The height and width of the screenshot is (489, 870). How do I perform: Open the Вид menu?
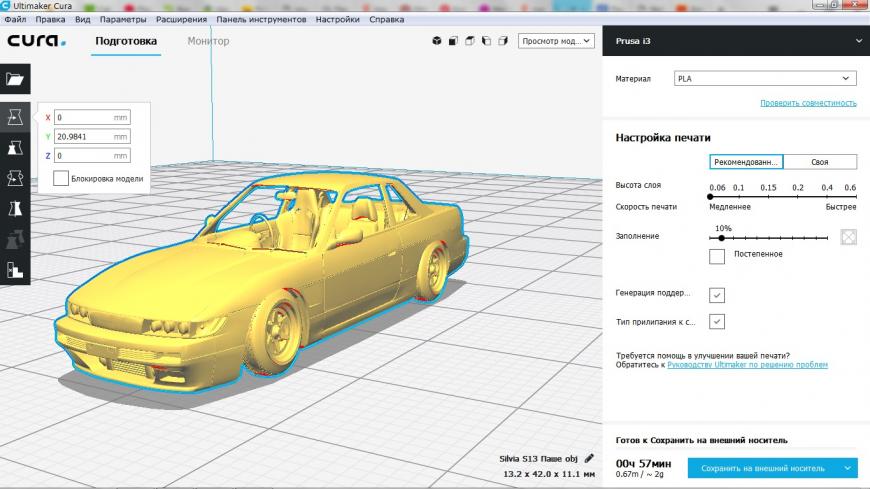[x=83, y=19]
